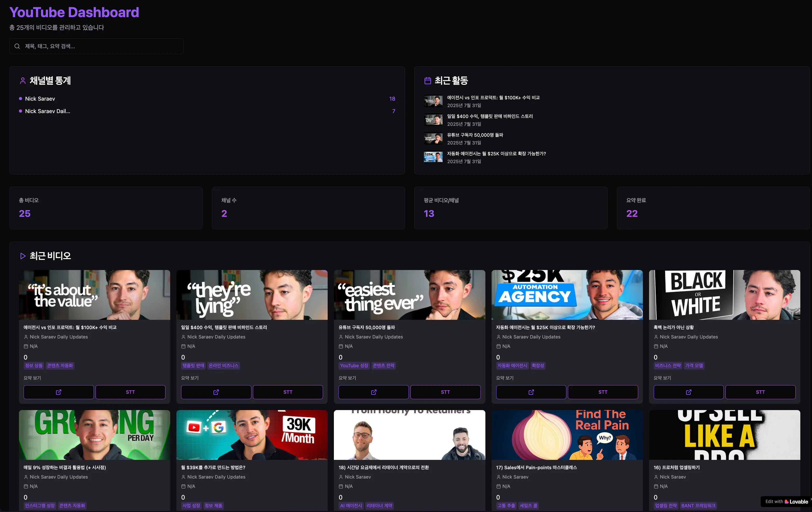Open external link for 'they're lying' video
Viewport: 812px width, 512px height.
216,392
